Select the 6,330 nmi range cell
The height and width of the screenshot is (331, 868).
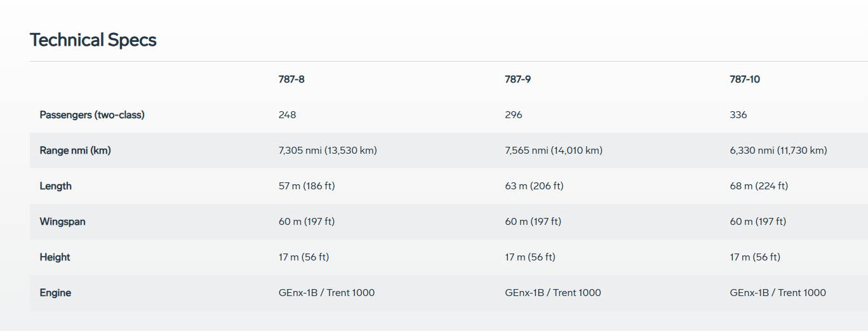tap(778, 151)
